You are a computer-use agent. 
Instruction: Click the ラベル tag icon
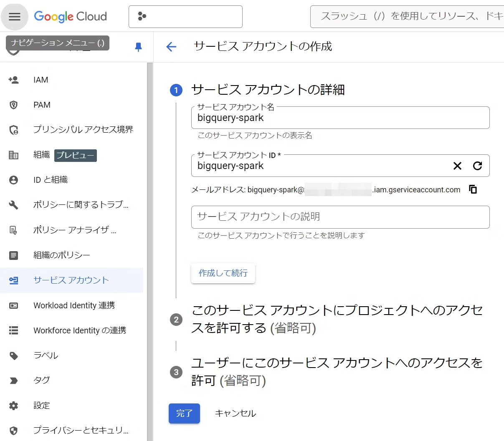tap(14, 355)
